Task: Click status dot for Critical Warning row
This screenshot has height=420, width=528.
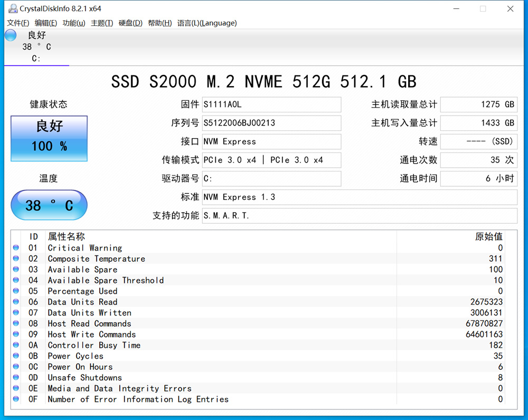Action: click(16, 247)
